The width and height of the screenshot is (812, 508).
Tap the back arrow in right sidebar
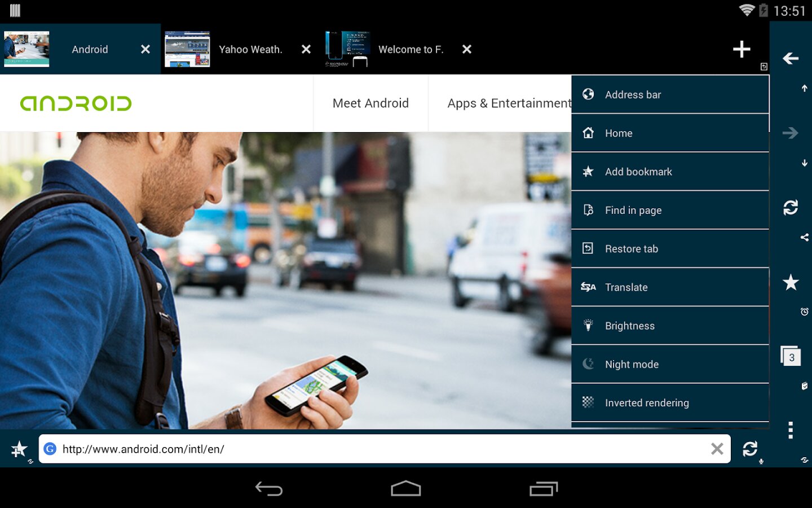790,58
